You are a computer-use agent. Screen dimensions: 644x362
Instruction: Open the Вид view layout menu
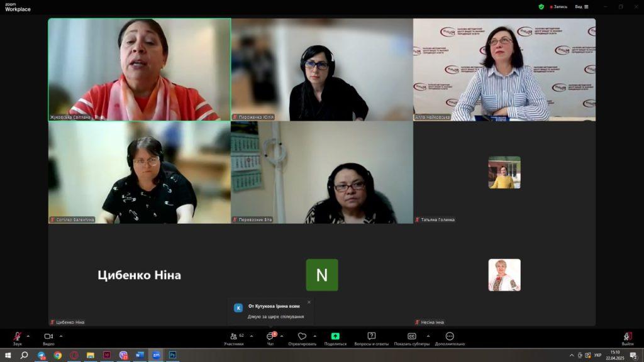[x=581, y=7]
